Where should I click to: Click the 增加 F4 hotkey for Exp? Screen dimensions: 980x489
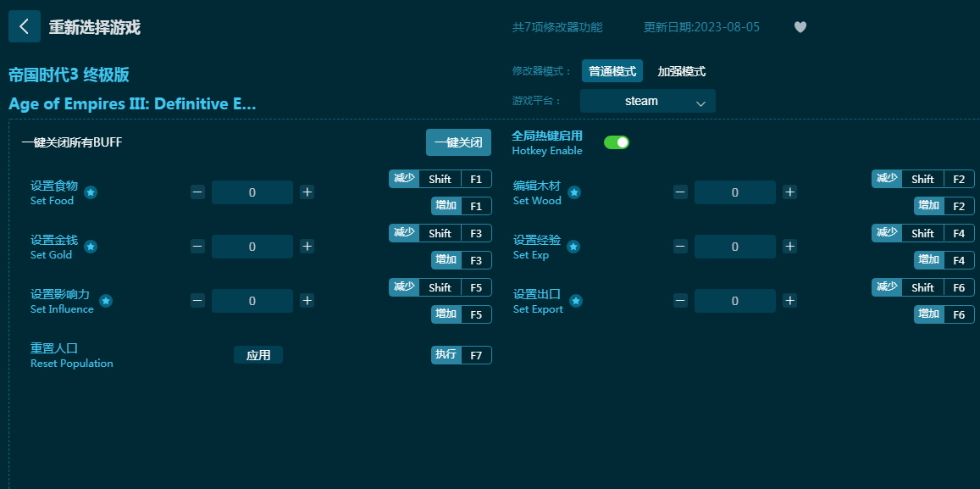944,260
